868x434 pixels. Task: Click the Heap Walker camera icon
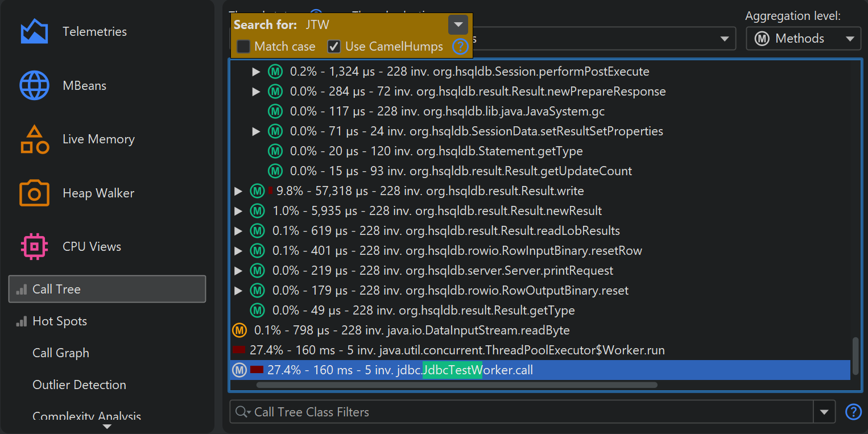click(34, 193)
